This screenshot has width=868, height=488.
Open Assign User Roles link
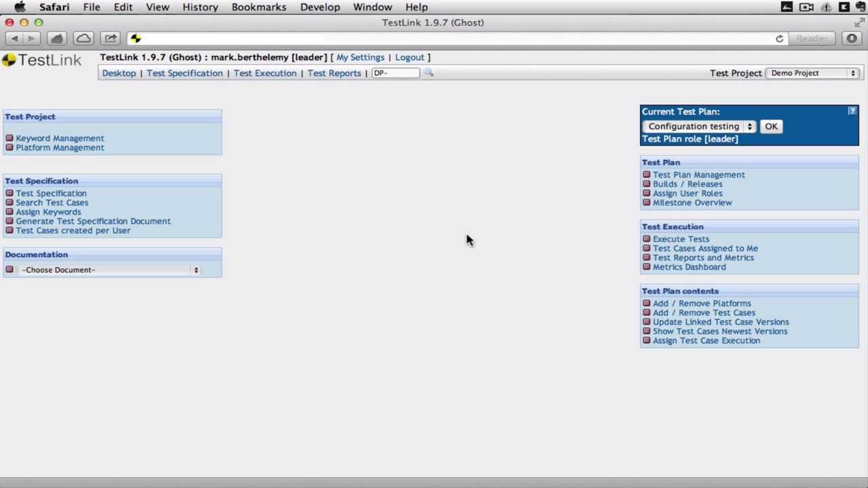tap(688, 193)
